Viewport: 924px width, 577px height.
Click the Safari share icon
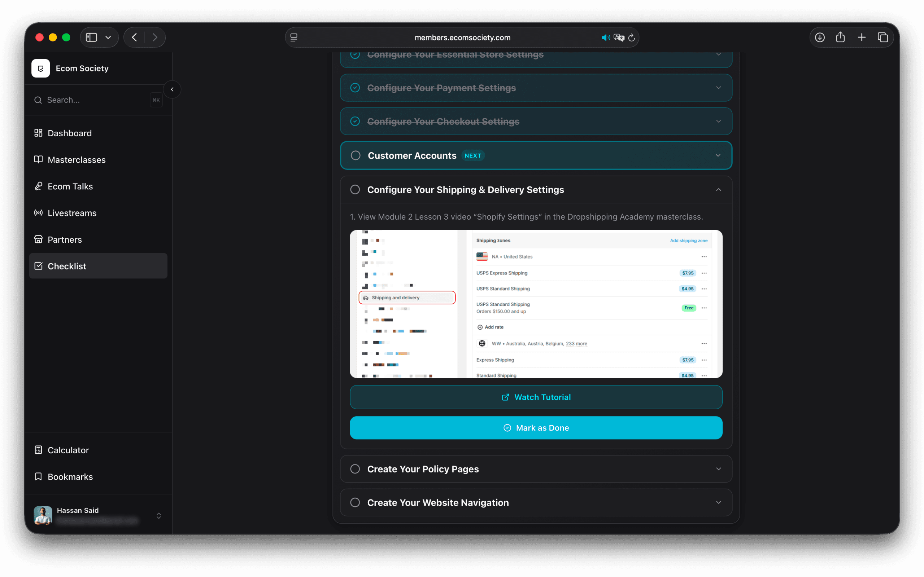click(840, 38)
